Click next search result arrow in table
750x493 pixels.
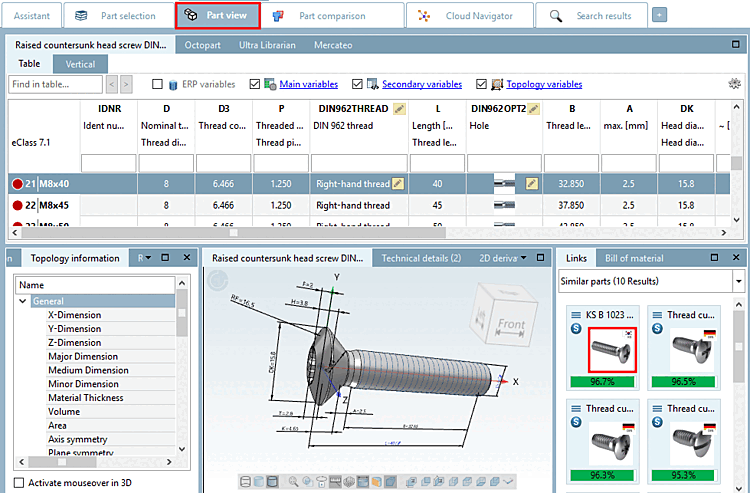click(125, 85)
